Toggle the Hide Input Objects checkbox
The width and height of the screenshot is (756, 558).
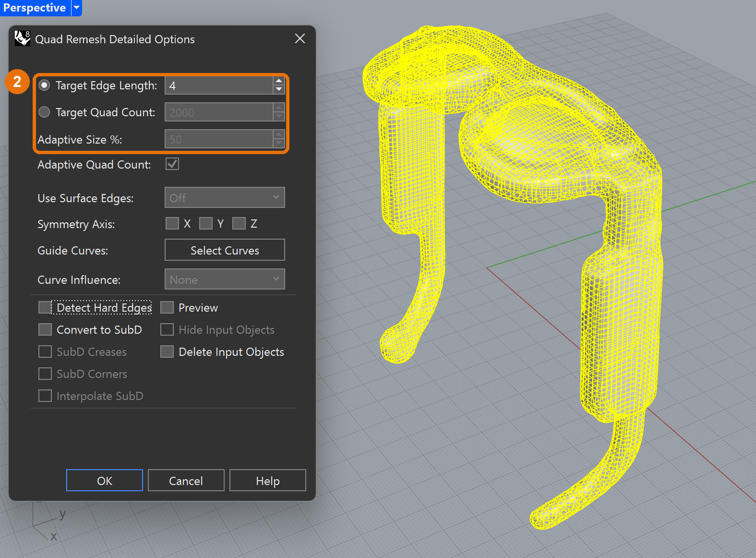point(167,329)
